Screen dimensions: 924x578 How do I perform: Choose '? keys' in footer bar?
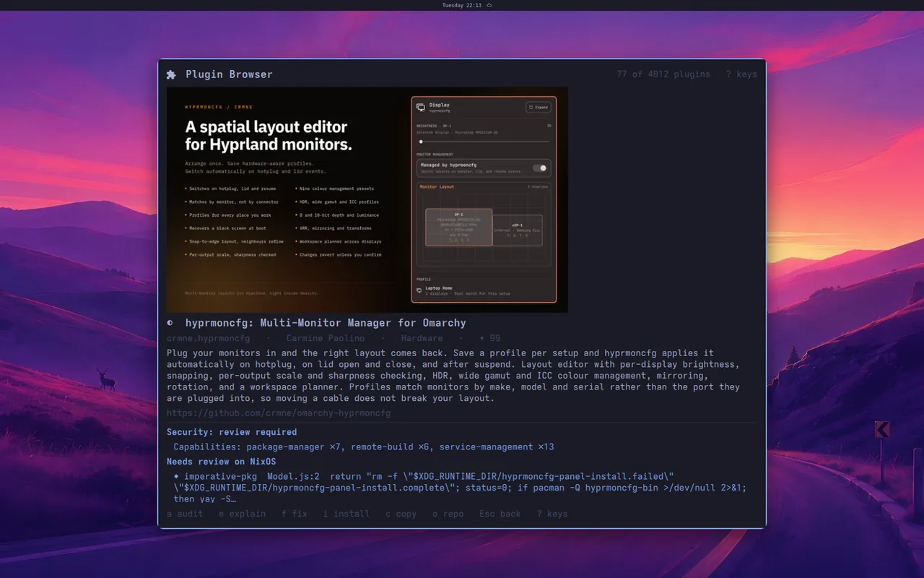click(552, 514)
